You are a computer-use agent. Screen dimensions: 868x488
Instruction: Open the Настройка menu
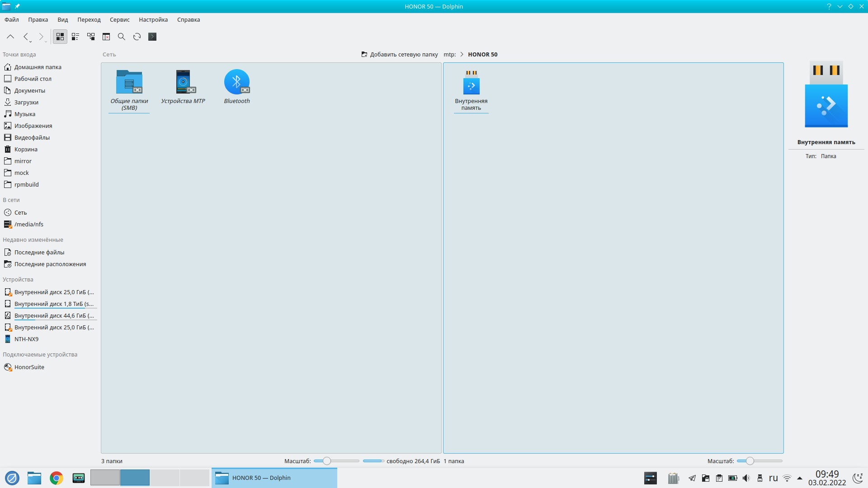point(153,19)
